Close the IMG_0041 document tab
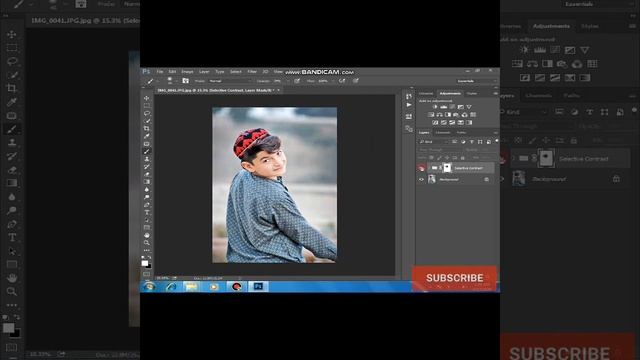Image resolution: width=640 pixels, height=360 pixels. (x=278, y=90)
